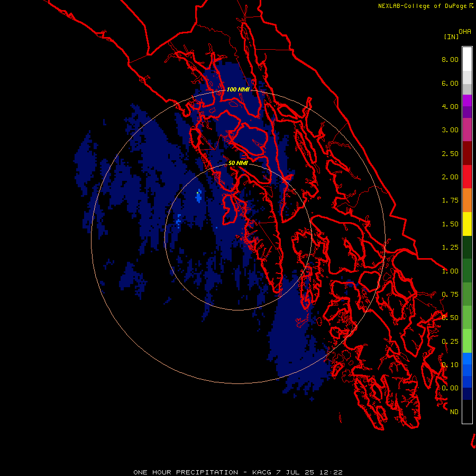Viewport: 476px width, 476px height.
Task: Select the orange legend swatch
Action: [467, 200]
